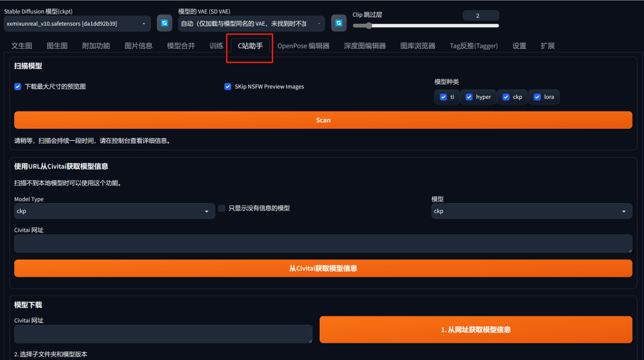Screen dimensions: 644x360
Task: Expand the Model Type dropdown showing ckp
Action: [113, 211]
